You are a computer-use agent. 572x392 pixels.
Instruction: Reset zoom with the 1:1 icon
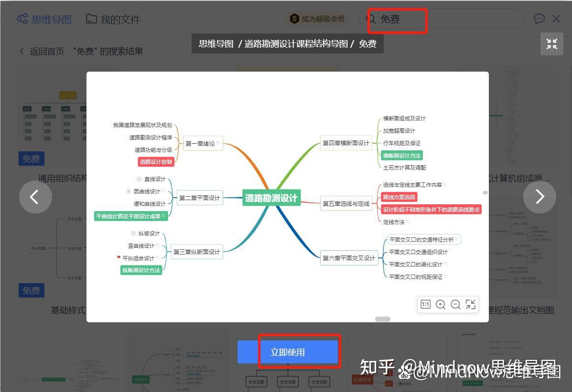click(x=425, y=304)
